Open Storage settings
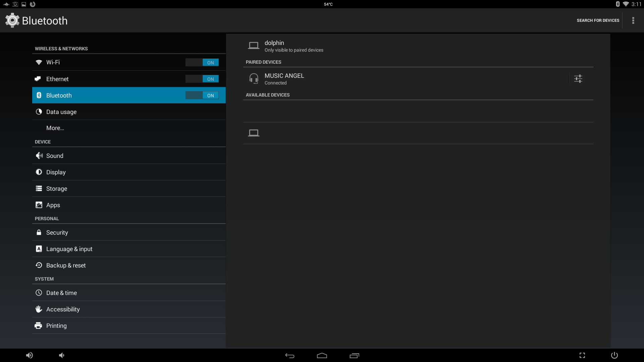 coord(129,188)
